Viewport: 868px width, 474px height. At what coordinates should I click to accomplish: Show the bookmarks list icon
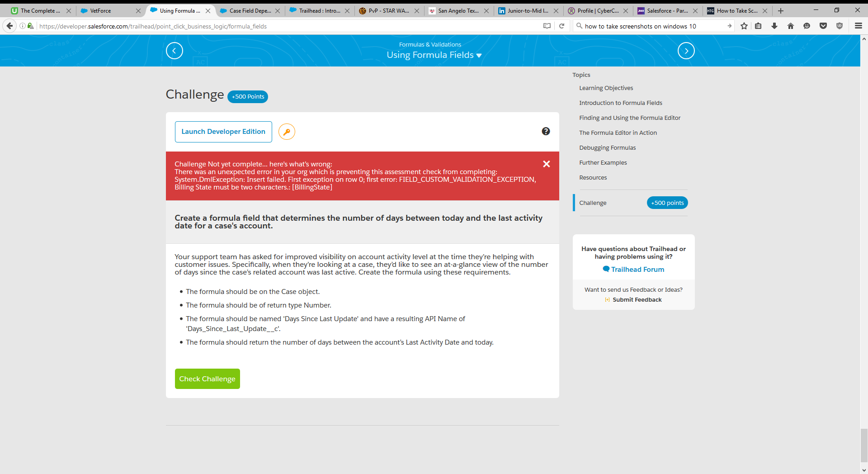click(x=758, y=26)
